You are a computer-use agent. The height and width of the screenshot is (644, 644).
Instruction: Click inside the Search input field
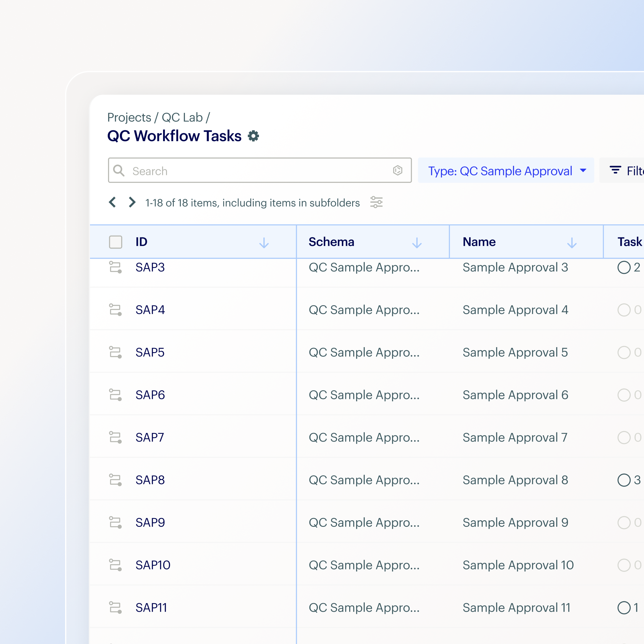[x=233, y=170]
